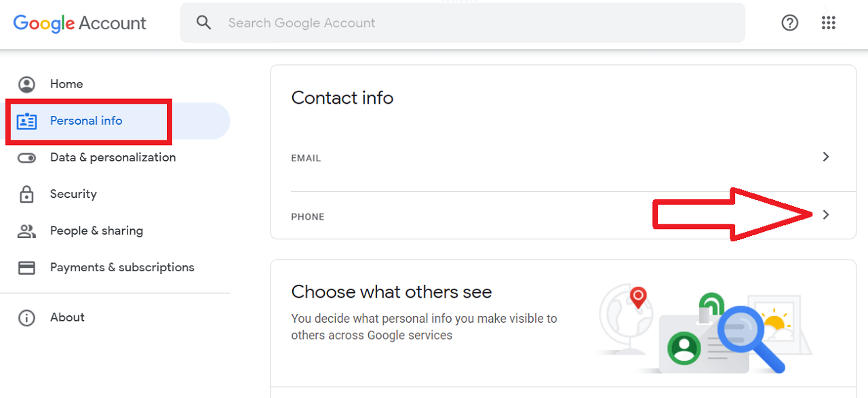Open the Google apps grid
This screenshot has height=398, width=868.
828,23
